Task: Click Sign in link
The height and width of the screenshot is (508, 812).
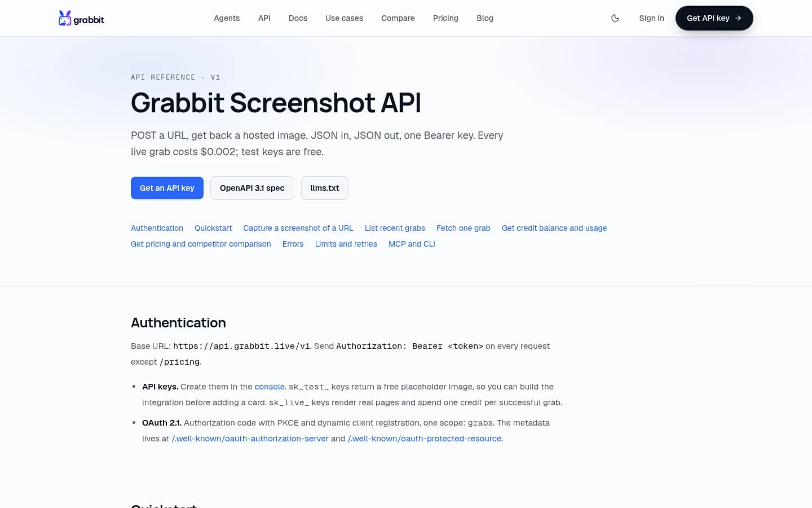Action: pyautogui.click(x=651, y=18)
